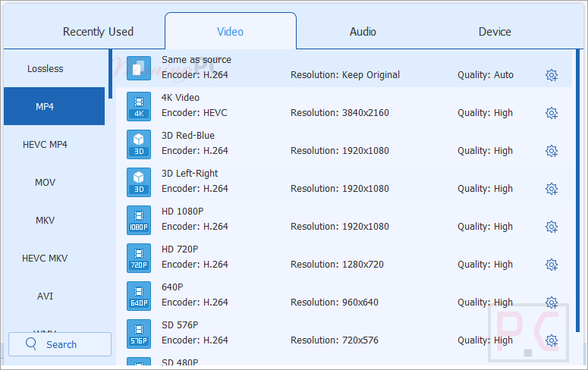Viewport: 588px width, 370px height.
Task: Click the 3D Red-Blue cube icon
Action: (x=139, y=144)
